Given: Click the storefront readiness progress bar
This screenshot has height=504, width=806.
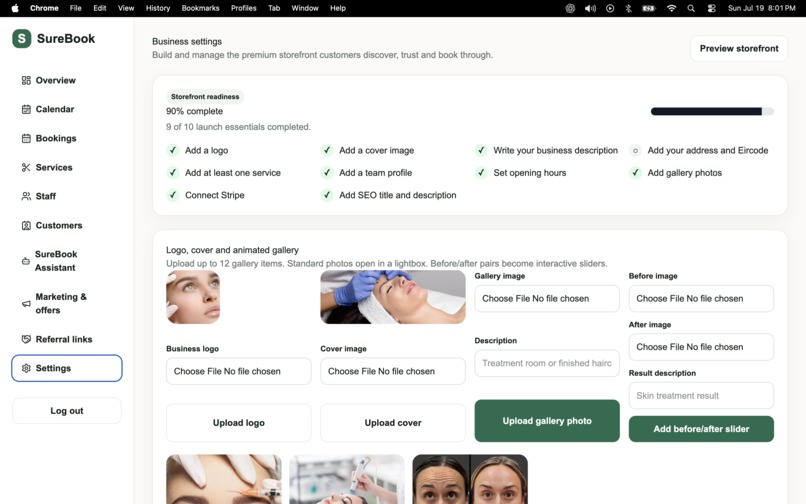Looking at the screenshot, I should coord(712,112).
